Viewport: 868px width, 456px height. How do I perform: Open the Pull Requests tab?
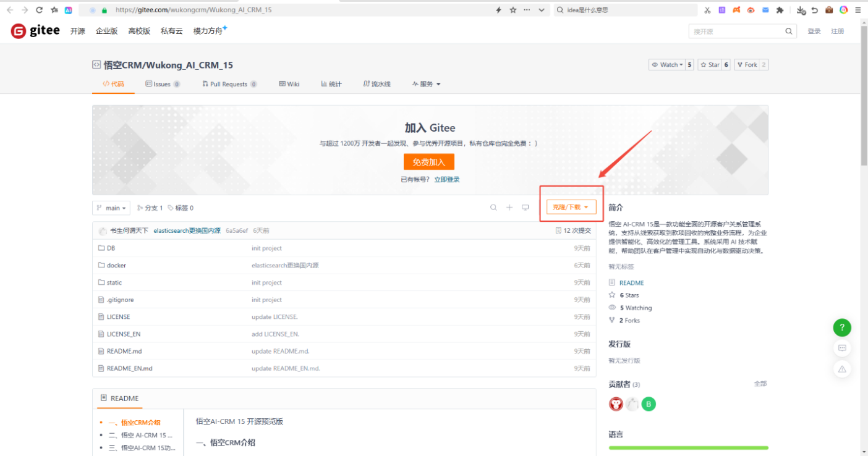[229, 84]
